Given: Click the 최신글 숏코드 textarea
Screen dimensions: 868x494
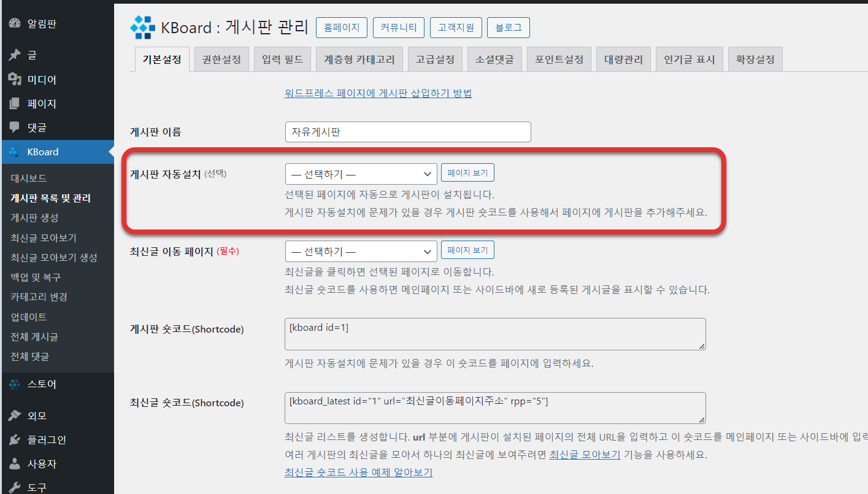Looking at the screenshot, I should click(496, 408).
